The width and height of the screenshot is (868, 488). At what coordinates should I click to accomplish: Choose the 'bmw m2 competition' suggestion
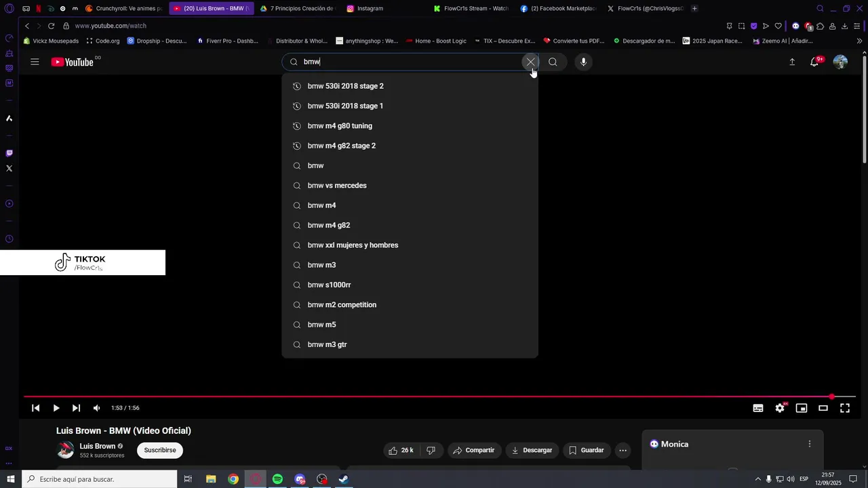tap(410, 305)
